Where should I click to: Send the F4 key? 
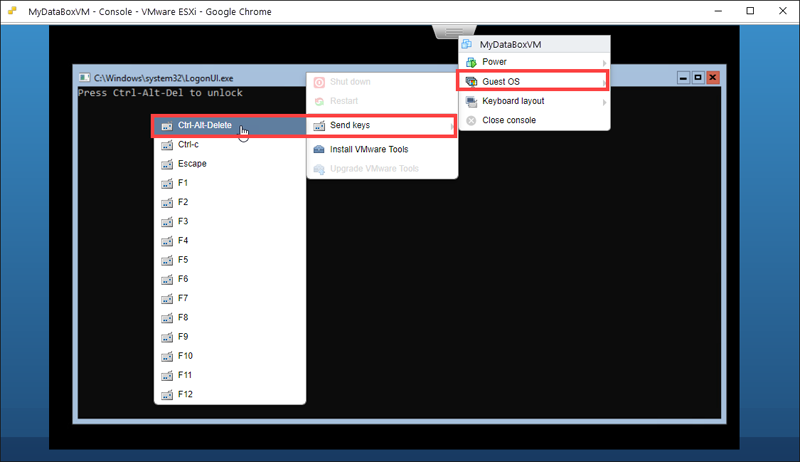coord(230,241)
